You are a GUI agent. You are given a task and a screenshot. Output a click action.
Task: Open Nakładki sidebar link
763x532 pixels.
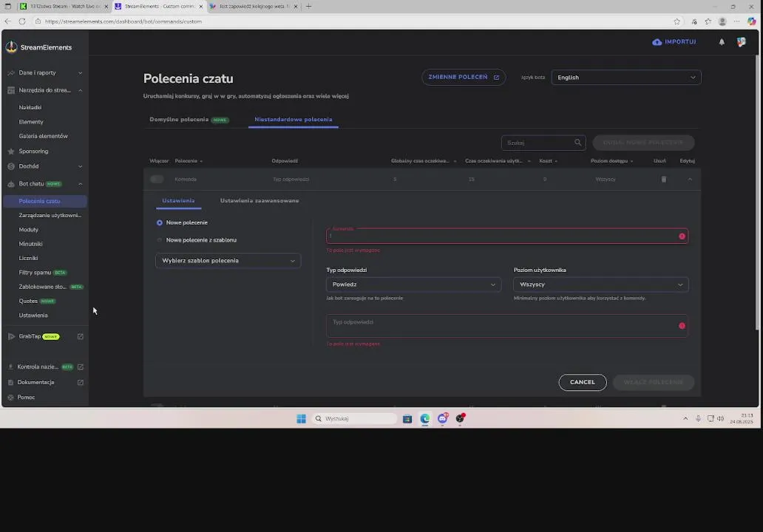[30, 107]
